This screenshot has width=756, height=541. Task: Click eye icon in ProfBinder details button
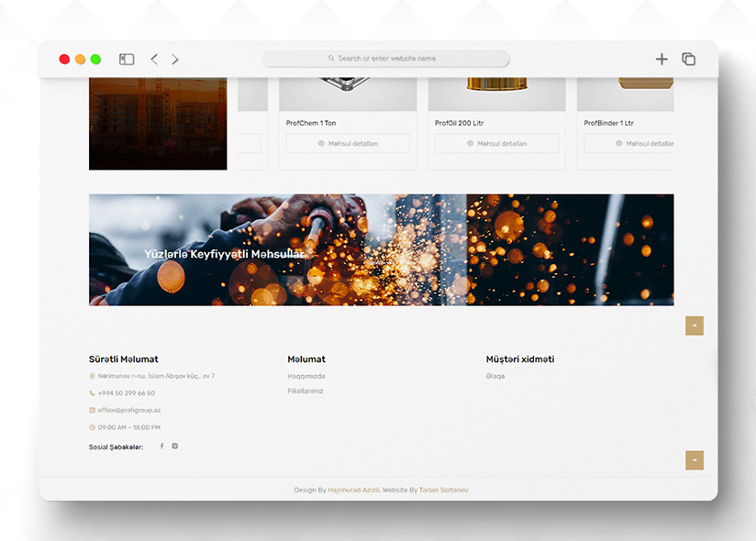pos(619,144)
